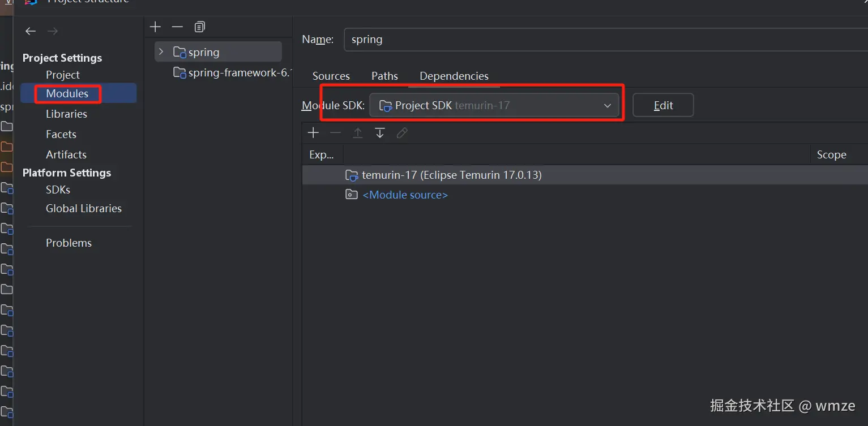Click the Module source link
Screen dimensions: 868x426
click(405, 195)
